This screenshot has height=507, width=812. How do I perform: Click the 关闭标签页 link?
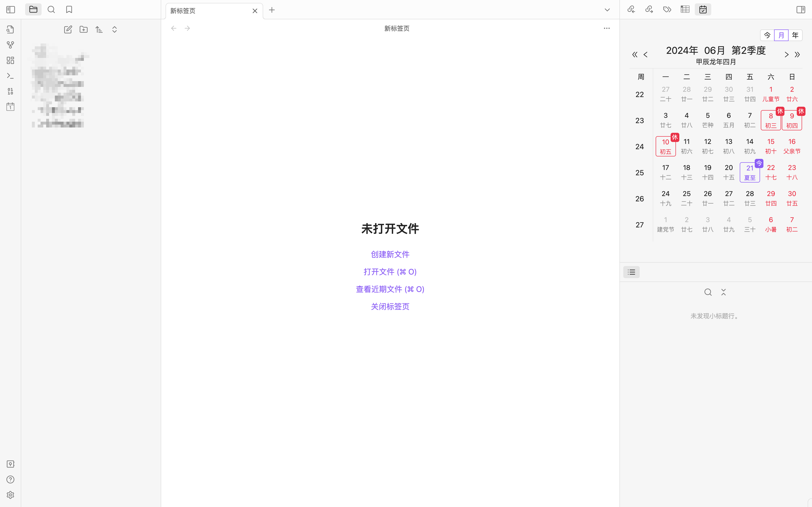click(x=390, y=306)
